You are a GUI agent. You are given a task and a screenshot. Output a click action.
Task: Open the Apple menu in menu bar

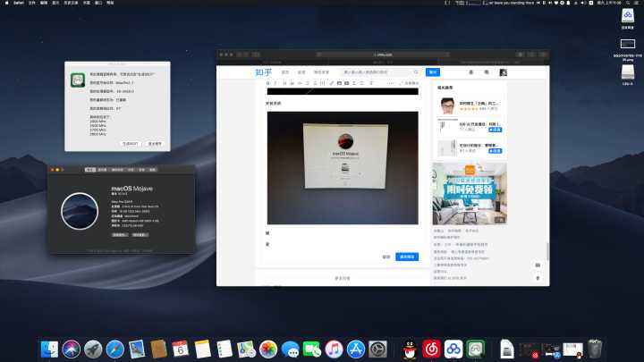tap(6, 3)
